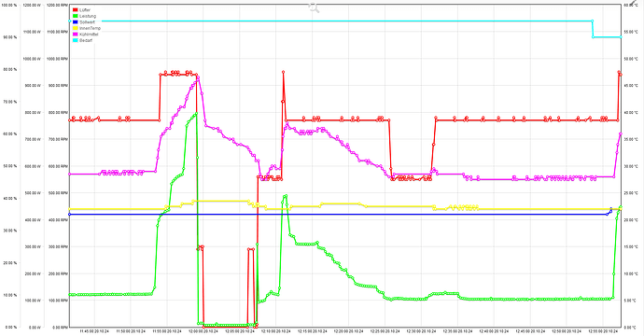Click the 1200.00 RPM axis label
Viewport: 644px width, 336px height.
pyautogui.click(x=58, y=5)
